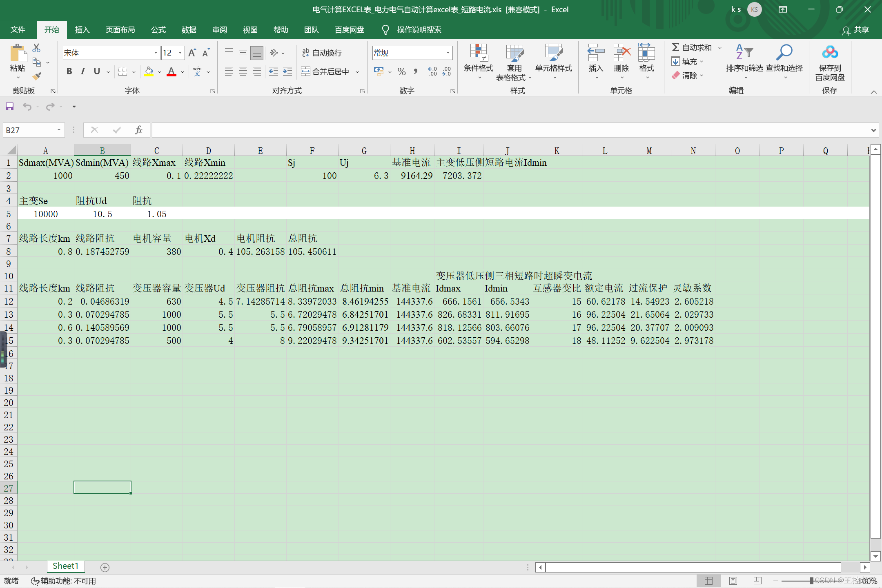This screenshot has width=882, height=588.
Task: Open the font name dropdown (宋体)
Action: 156,53
